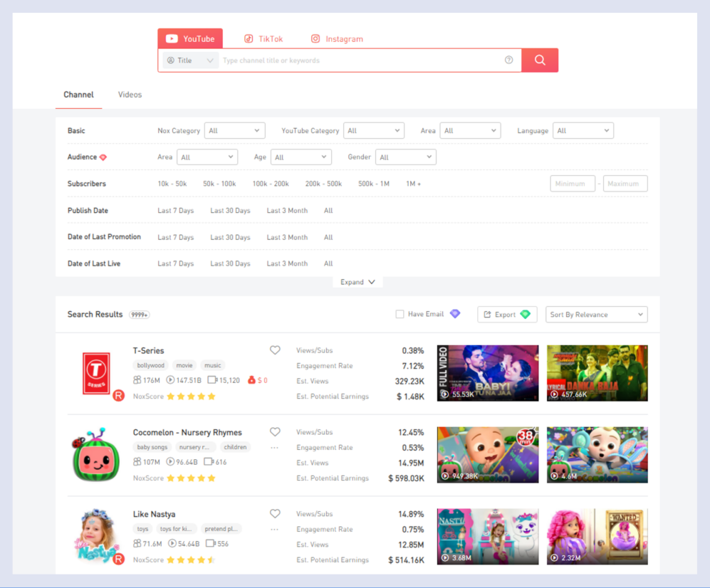This screenshot has width=710, height=588.
Task: Open Like Nastya video thumbnail with 3.68M views
Action: point(488,537)
